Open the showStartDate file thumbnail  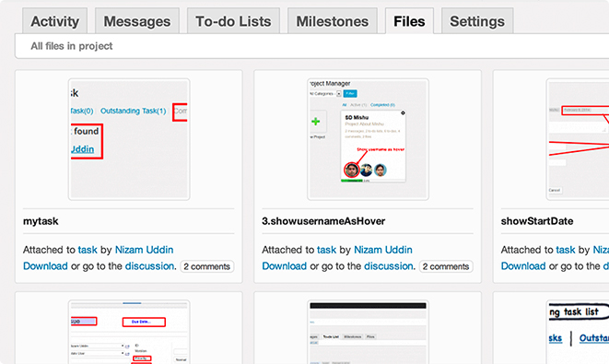(x=578, y=139)
